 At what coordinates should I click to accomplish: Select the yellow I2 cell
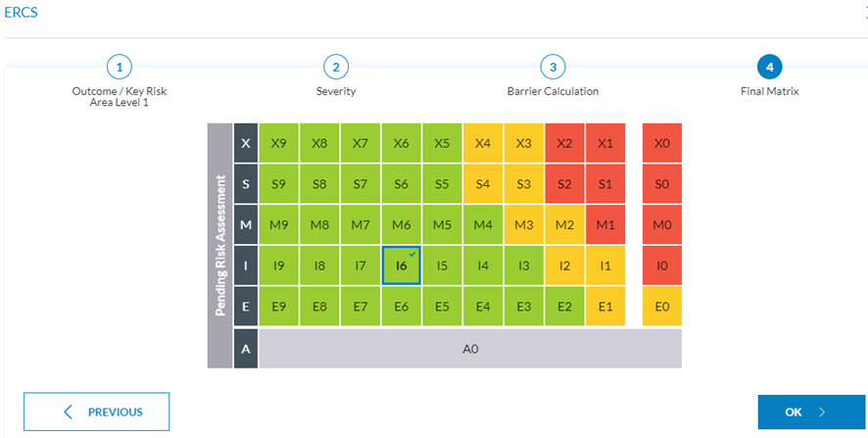[564, 266]
